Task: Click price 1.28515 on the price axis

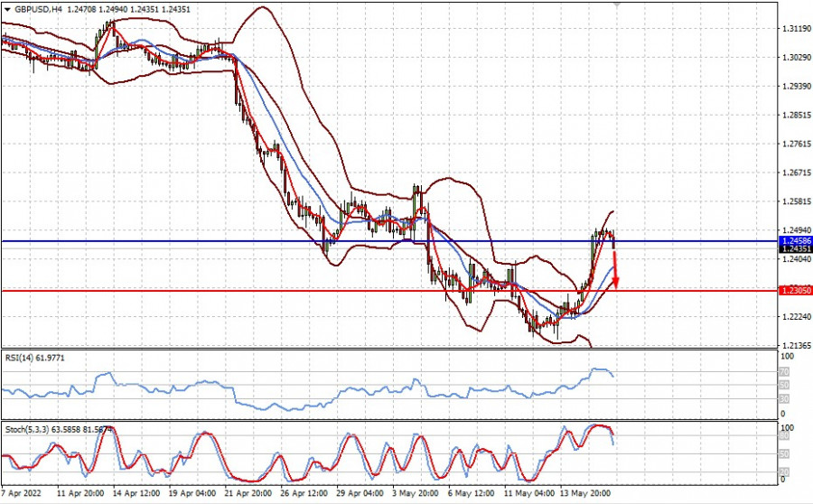Action: click(x=797, y=115)
